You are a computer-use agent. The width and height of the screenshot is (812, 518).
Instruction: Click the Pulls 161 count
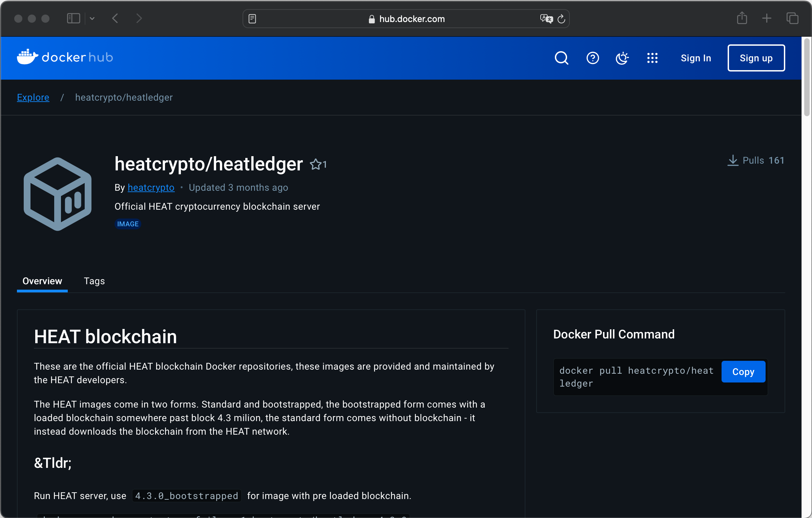pyautogui.click(x=763, y=160)
